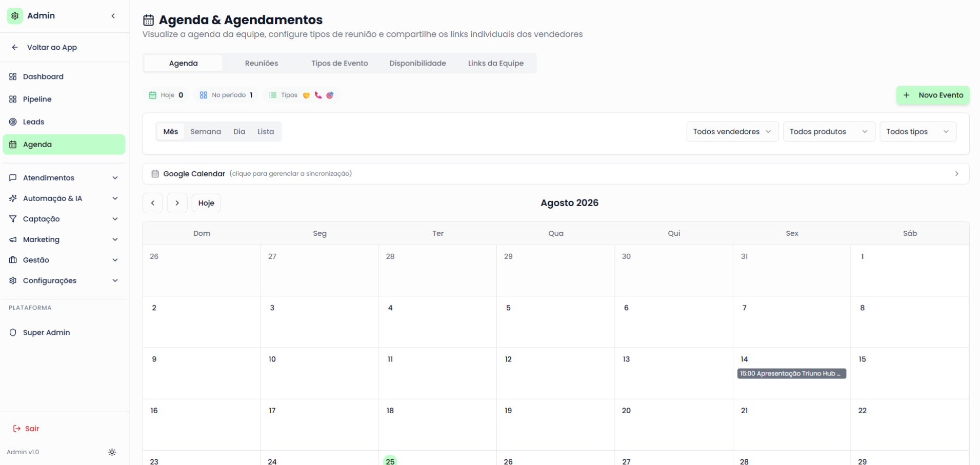This screenshot has width=980, height=465.
Task: Select Agenda sidebar item
Action: pos(64,145)
